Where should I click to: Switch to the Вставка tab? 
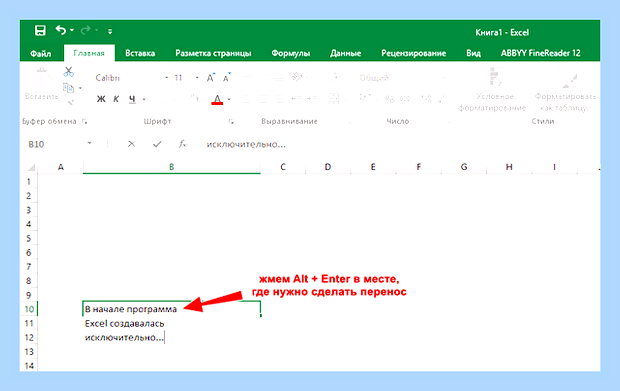point(140,53)
